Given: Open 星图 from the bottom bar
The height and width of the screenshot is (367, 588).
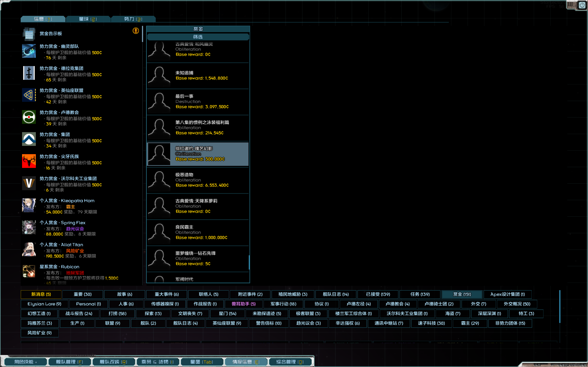Looking at the screenshot, I should point(202,361).
